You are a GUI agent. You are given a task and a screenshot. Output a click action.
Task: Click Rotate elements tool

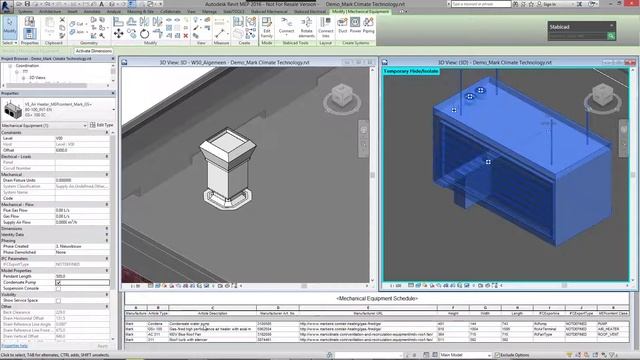306,27
